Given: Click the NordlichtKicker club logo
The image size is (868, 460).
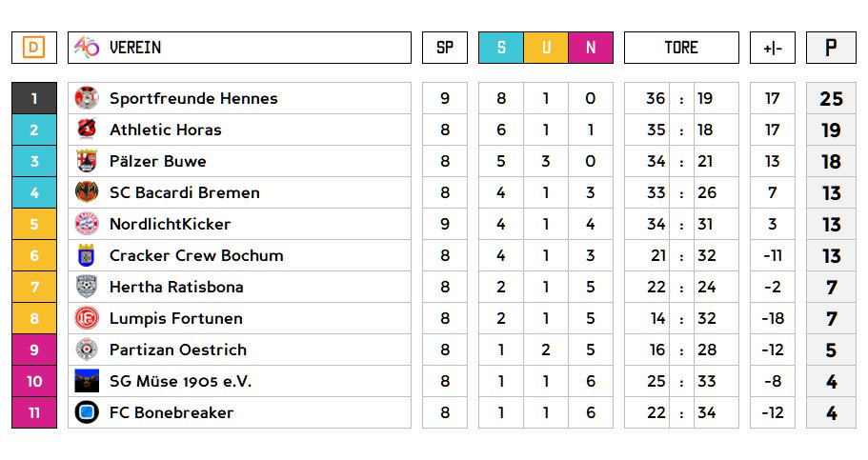Looking at the screenshot, I should click(x=87, y=224).
